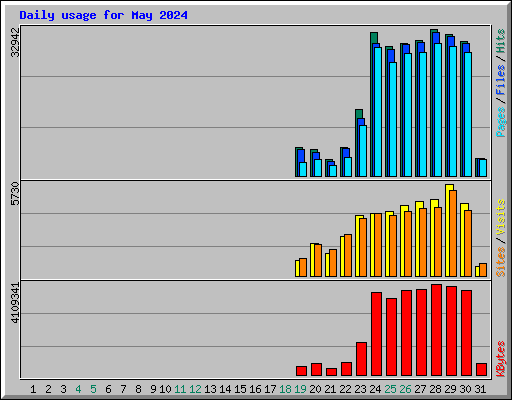This screenshot has width=512, height=400.
Task: Click the day 24 cyan pages bar
Action: click(x=378, y=112)
